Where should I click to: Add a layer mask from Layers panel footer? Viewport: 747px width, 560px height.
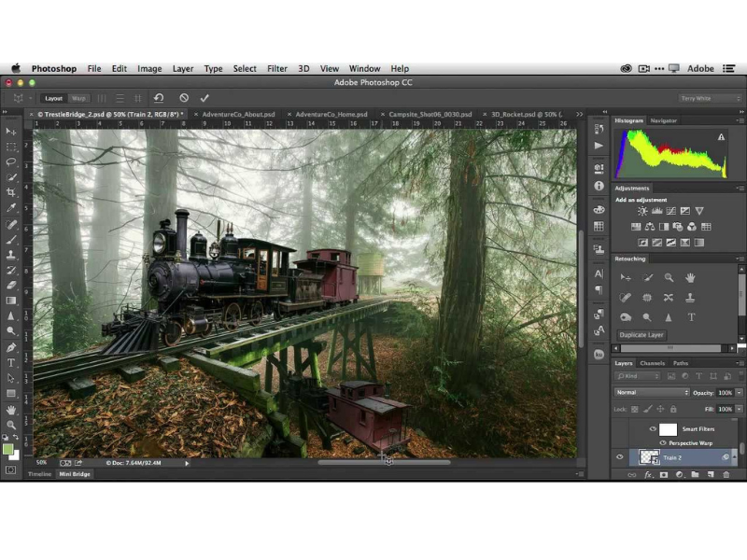pos(663,475)
